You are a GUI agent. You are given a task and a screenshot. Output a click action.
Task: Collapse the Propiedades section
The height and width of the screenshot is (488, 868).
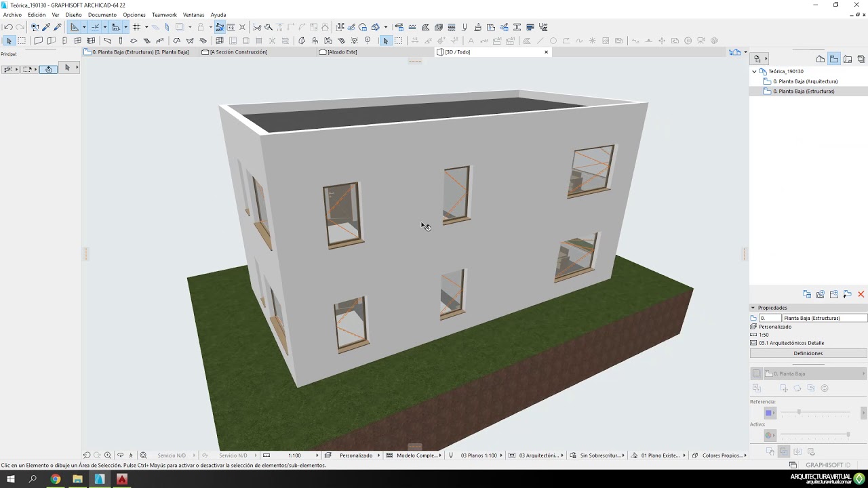coord(753,308)
